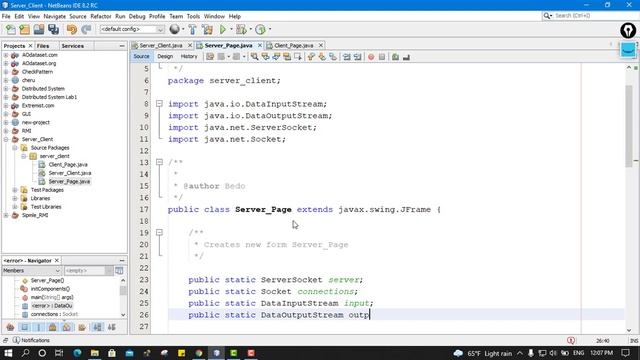Click the New File toolbar icon
The width and height of the screenshot is (640, 360).
pos(11,29)
